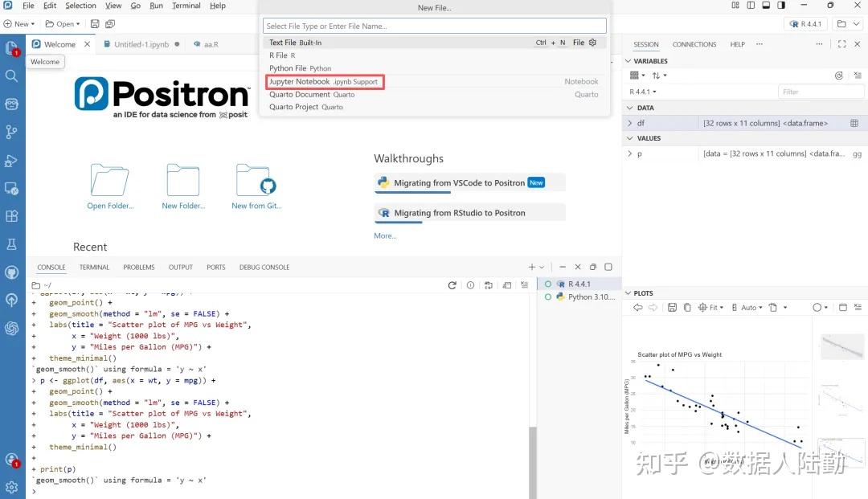Toggle the bottom panel layout
The height and width of the screenshot is (499, 868).
[x=766, y=6]
